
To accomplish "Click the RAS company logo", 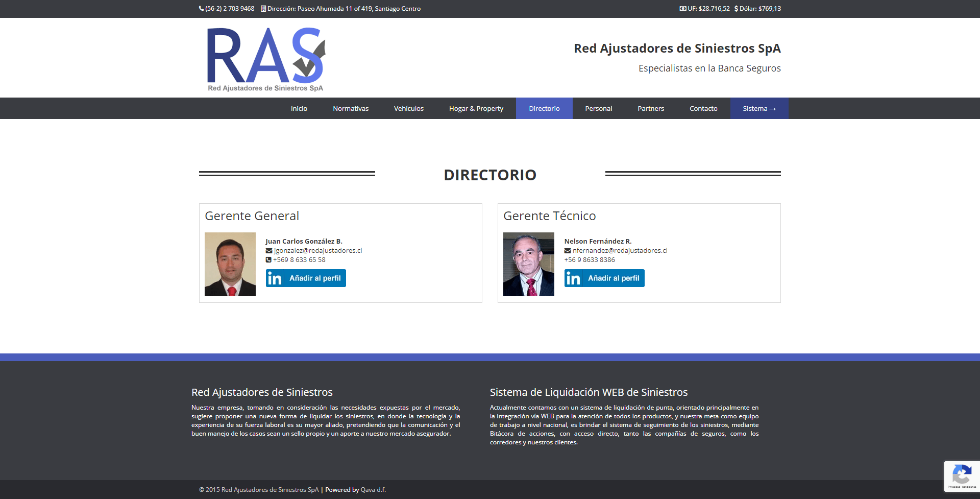I will (x=265, y=59).
